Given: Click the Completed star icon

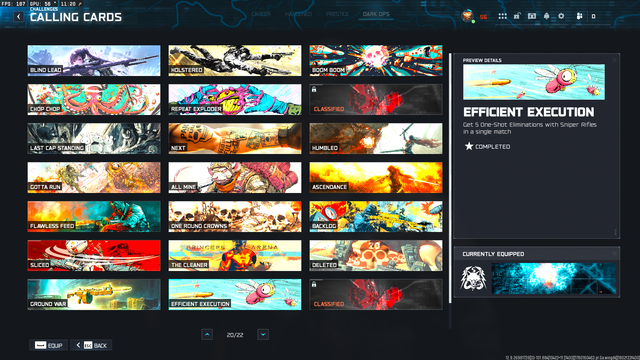Looking at the screenshot, I should click(x=469, y=146).
